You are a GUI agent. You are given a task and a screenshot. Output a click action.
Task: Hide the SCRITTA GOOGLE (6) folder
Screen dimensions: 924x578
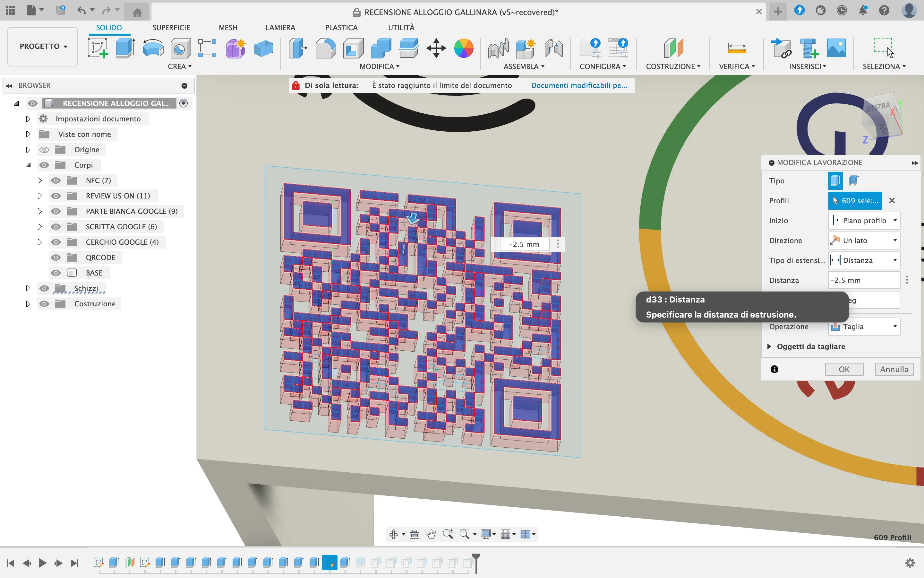coord(56,227)
